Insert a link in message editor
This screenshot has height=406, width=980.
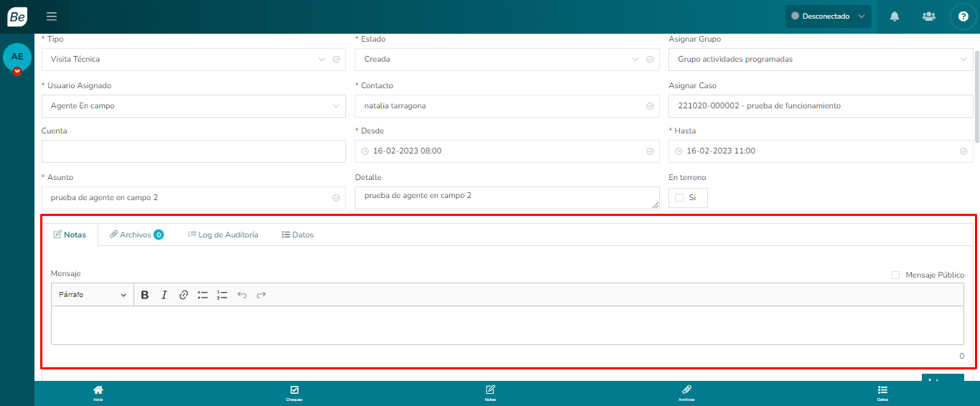click(183, 295)
